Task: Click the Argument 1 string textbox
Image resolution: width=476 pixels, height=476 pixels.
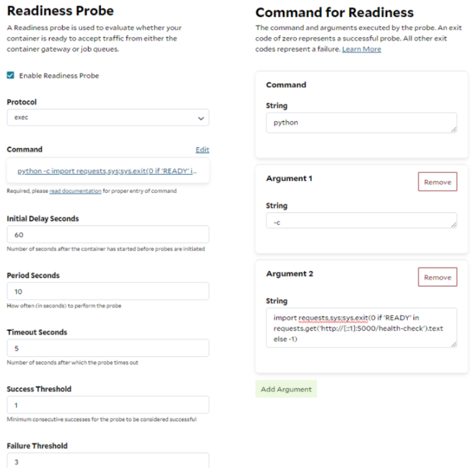Action: [x=361, y=221]
